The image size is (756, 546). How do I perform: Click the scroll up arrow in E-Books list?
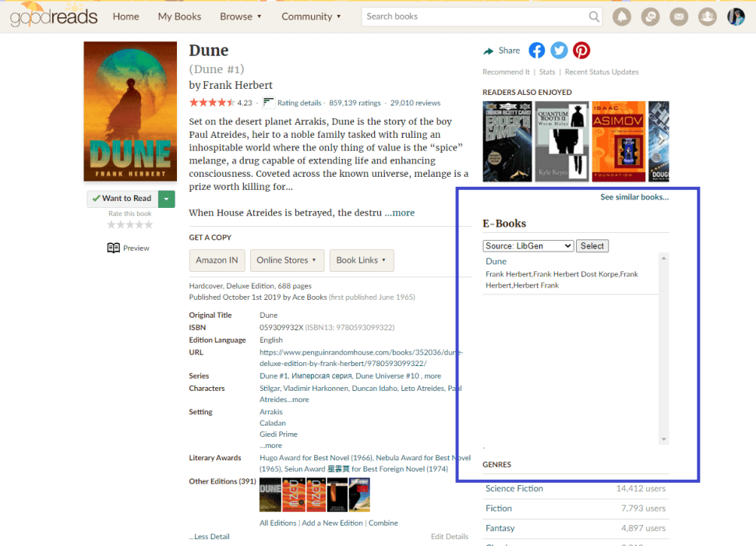pos(664,259)
